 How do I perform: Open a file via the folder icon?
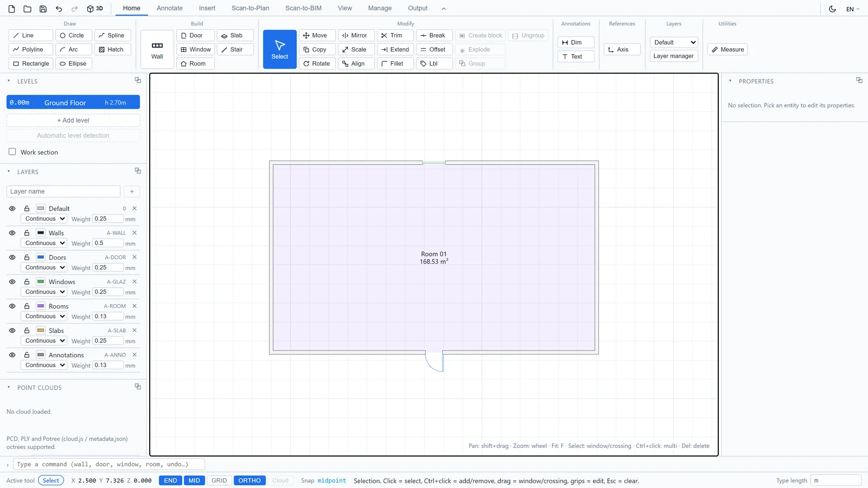pyautogui.click(x=27, y=9)
